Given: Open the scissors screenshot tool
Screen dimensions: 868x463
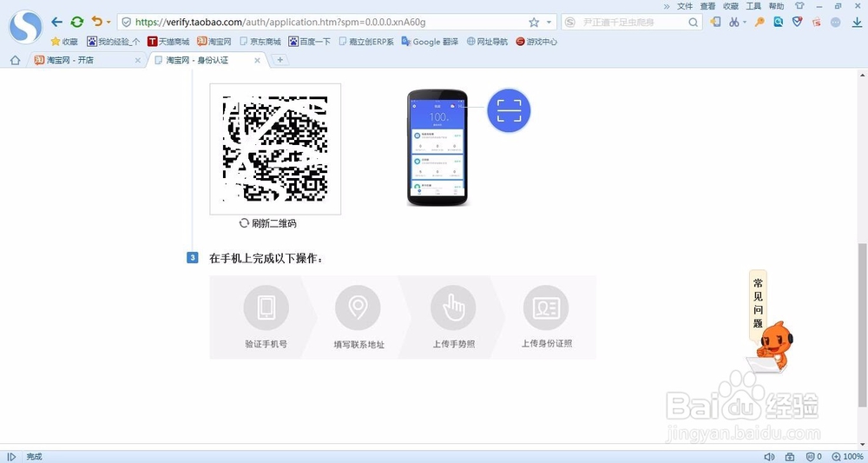Looking at the screenshot, I should click(734, 23).
